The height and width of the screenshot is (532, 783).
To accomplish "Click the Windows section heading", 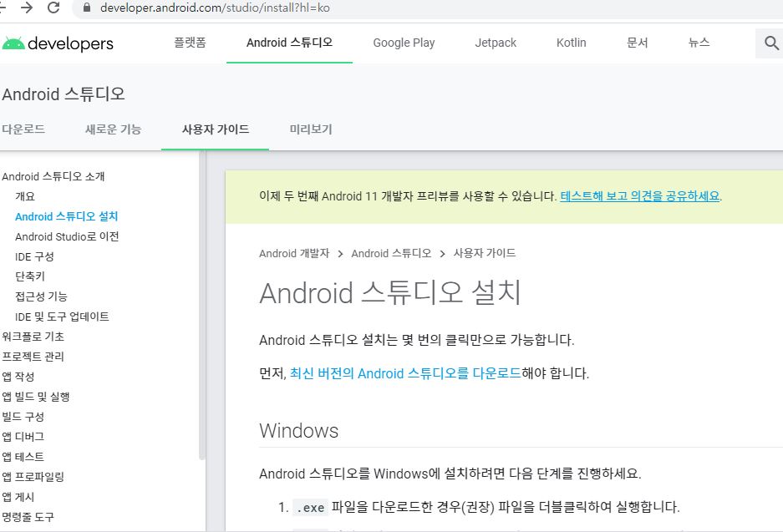I will click(298, 431).
